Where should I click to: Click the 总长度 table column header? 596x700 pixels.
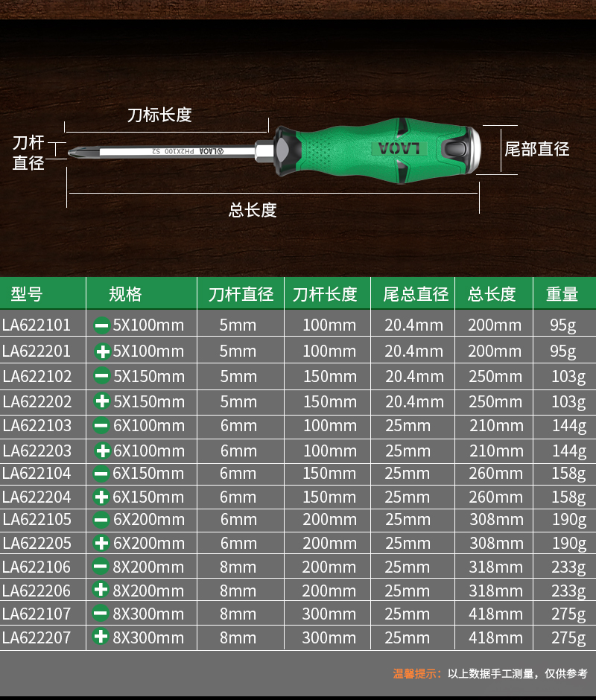pos(492,294)
